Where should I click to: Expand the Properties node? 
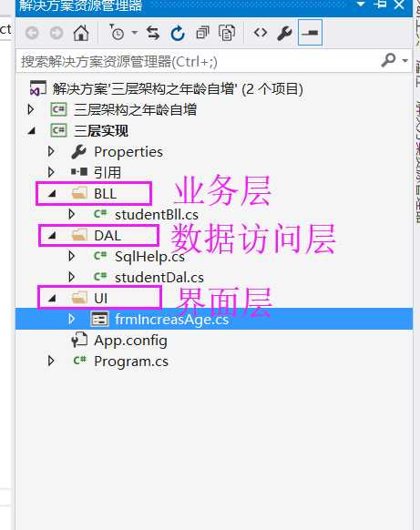point(51,151)
